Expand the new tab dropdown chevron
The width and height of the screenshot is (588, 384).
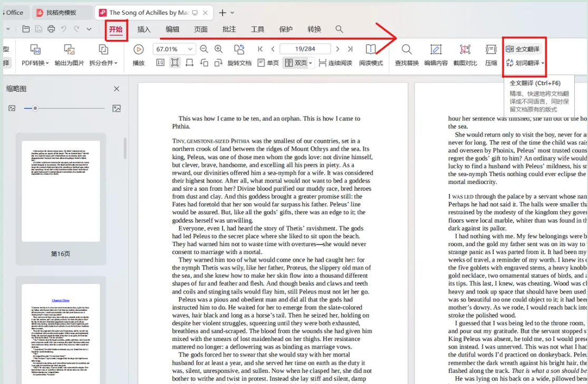pos(232,13)
